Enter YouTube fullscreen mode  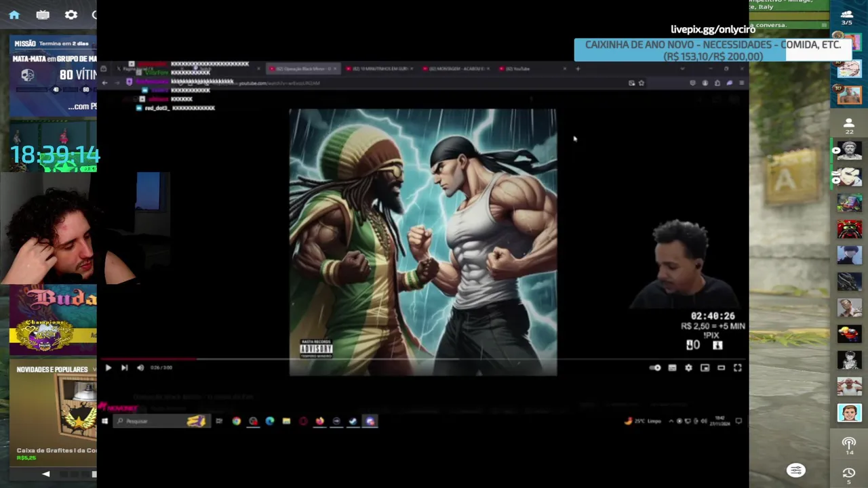[737, 367]
